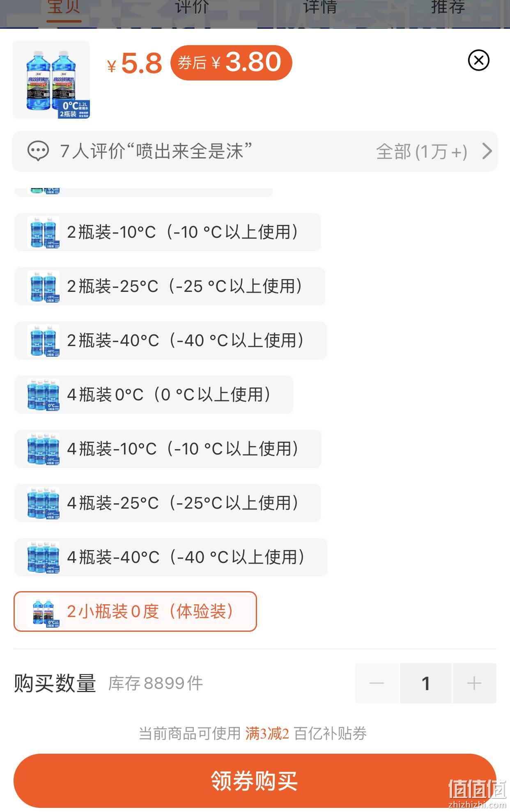510x812 pixels.
Task: Select 2瓶装-40°C option
Action: pyautogui.click(x=170, y=340)
